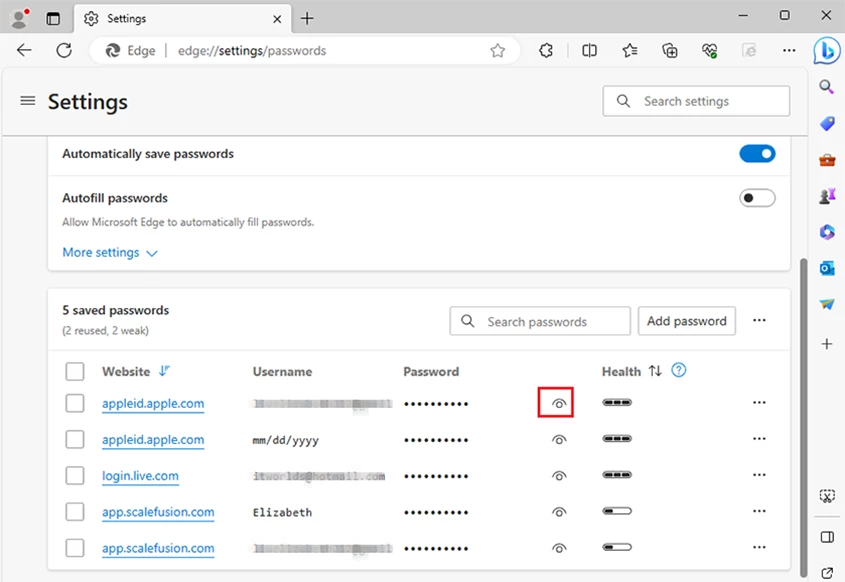Click the page vertical scrollbar
845x582 pixels.
[804, 418]
